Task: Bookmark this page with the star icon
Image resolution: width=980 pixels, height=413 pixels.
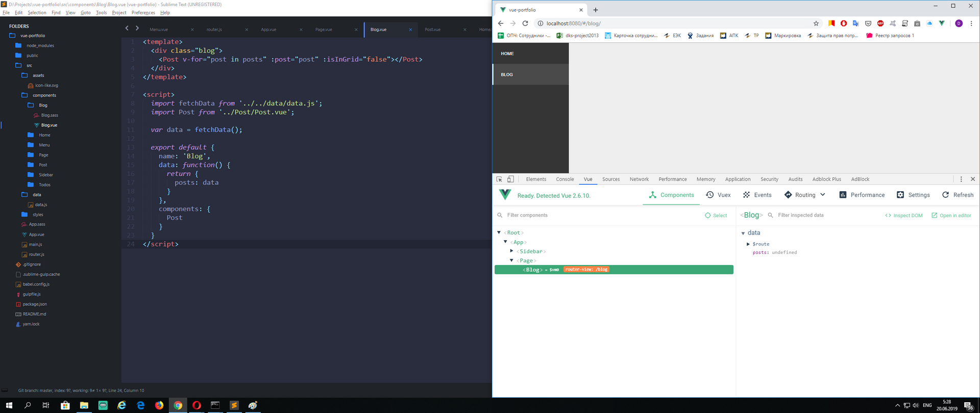Action: 816,23
